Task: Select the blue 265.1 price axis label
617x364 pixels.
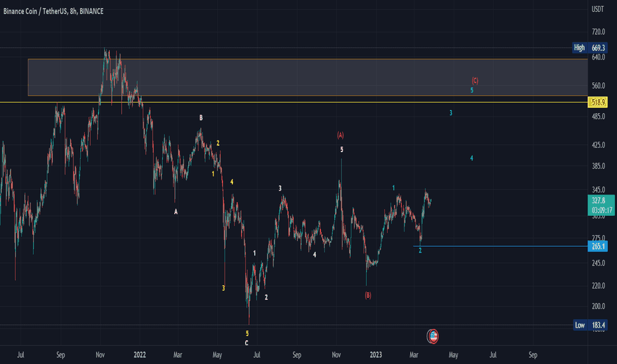Action: point(598,246)
